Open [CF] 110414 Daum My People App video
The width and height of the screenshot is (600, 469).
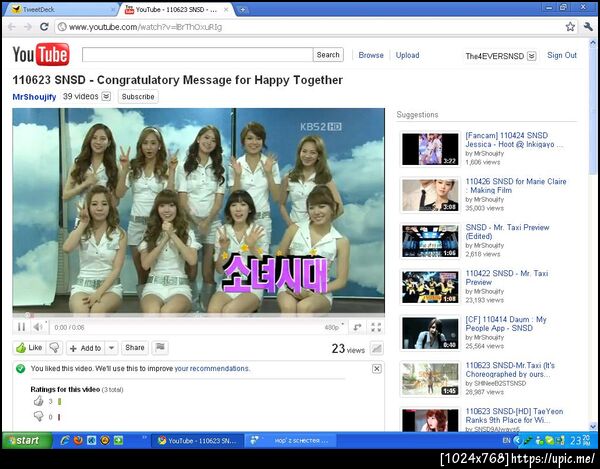(506, 324)
